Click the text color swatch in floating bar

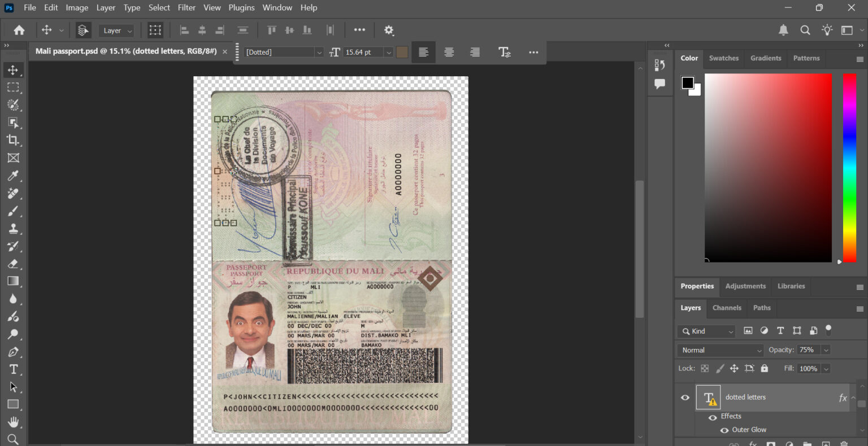coord(402,52)
